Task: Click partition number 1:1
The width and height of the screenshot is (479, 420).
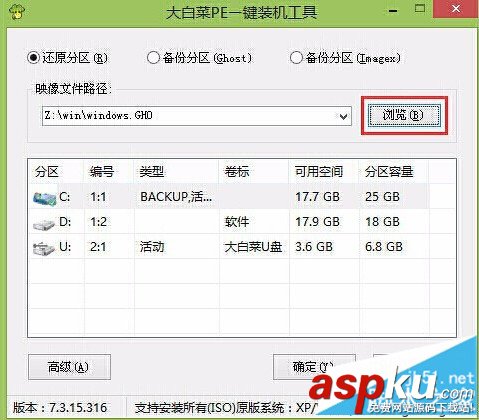Action: tap(98, 197)
